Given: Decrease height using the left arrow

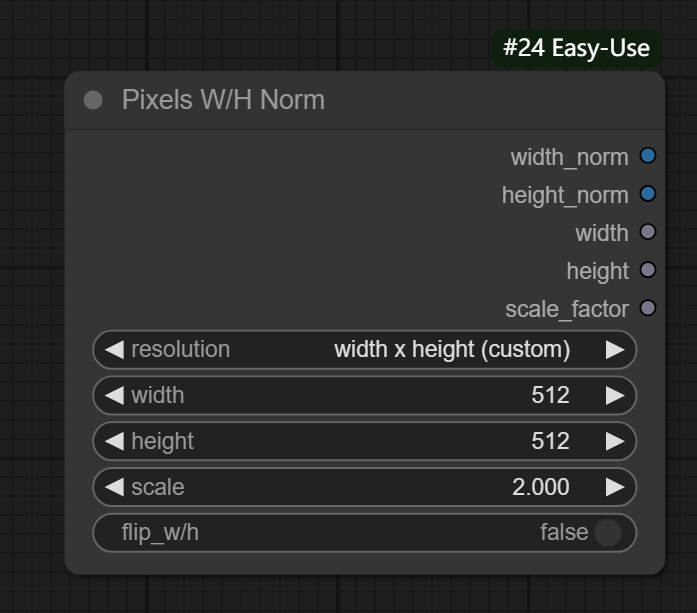Looking at the screenshot, I should 114,441.
